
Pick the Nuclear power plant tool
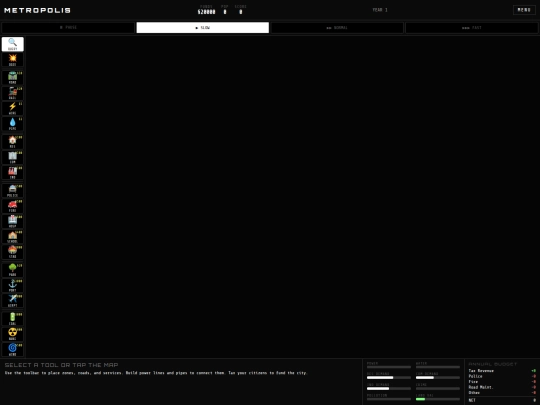(x=13, y=334)
